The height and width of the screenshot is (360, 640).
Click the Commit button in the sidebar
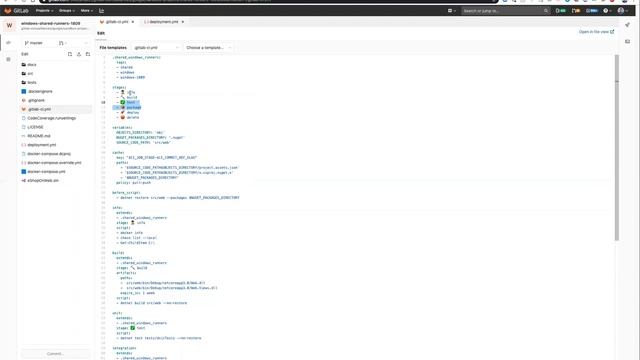55,354
